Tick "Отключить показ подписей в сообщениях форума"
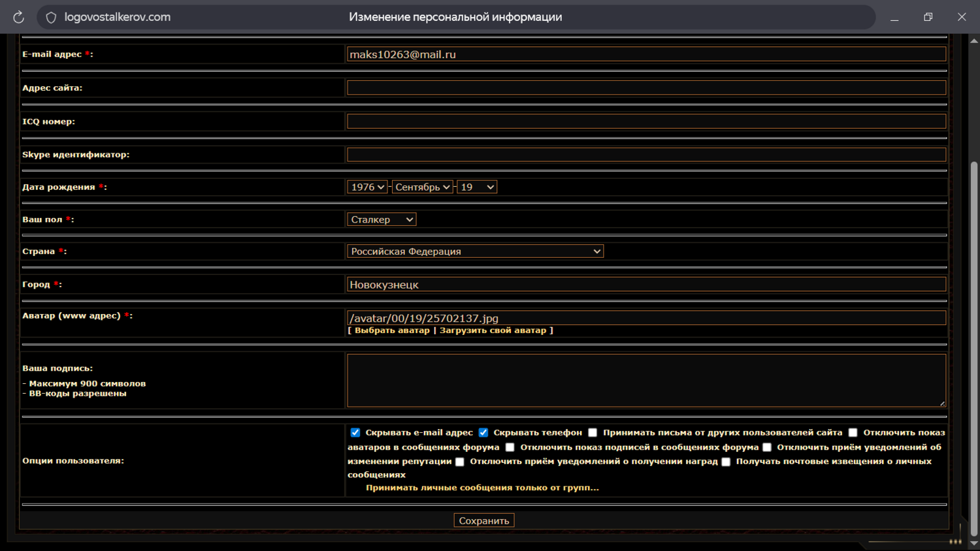This screenshot has height=551, width=980. pyautogui.click(x=510, y=448)
